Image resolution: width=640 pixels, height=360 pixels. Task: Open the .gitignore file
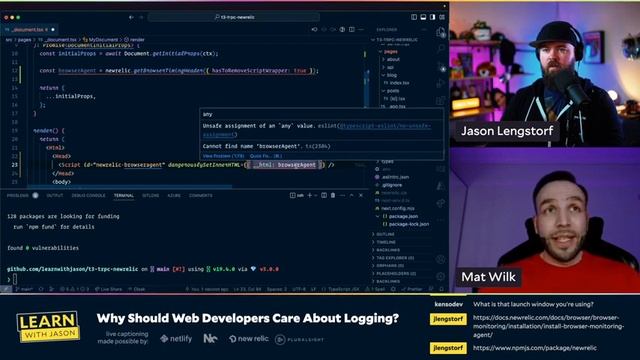[x=389, y=185]
